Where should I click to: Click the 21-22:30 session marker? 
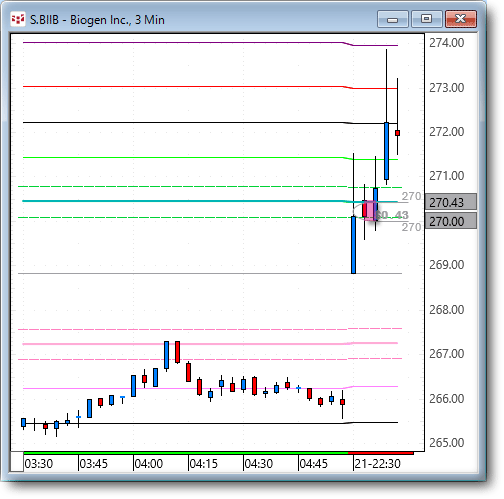point(377,464)
